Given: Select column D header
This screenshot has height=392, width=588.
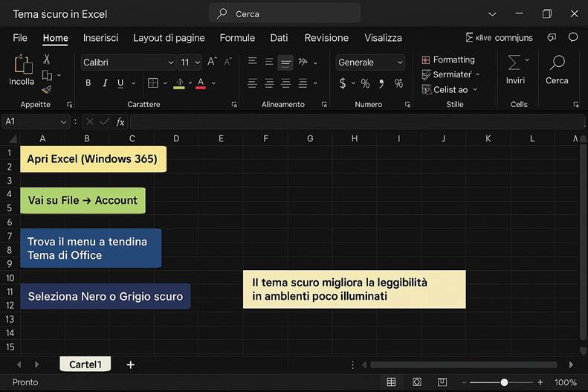Looking at the screenshot, I should 176,138.
